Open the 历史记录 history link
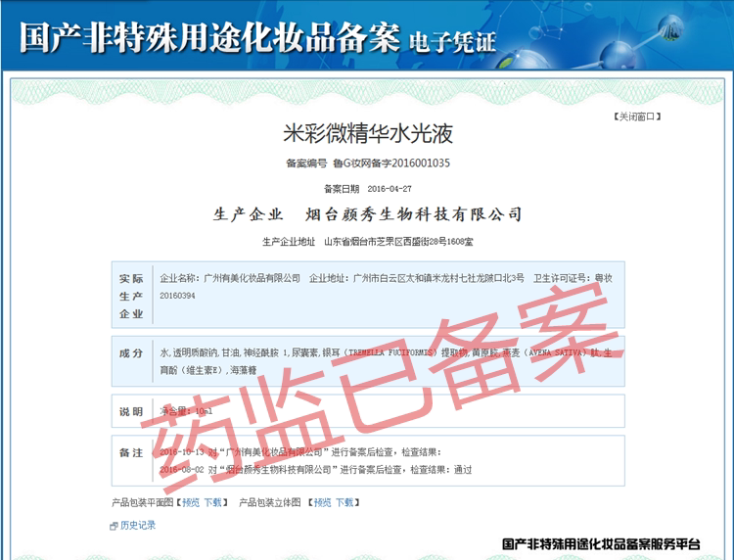Screen dimensions: 734x560 point(138,526)
